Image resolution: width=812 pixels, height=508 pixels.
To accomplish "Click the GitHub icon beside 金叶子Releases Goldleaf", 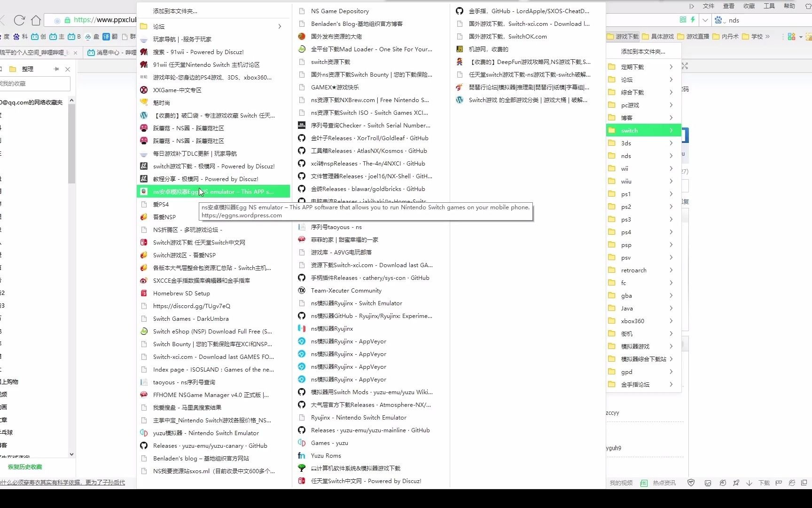I will (x=302, y=138).
